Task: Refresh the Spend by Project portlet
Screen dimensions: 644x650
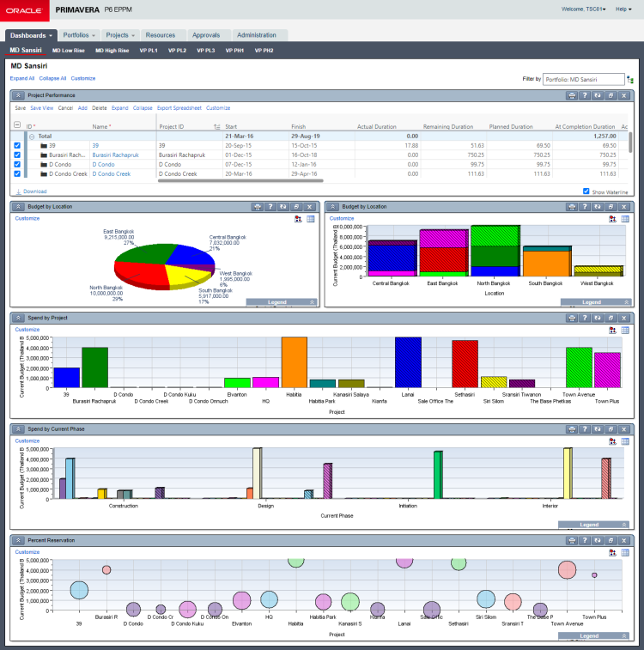Action: pos(598,318)
